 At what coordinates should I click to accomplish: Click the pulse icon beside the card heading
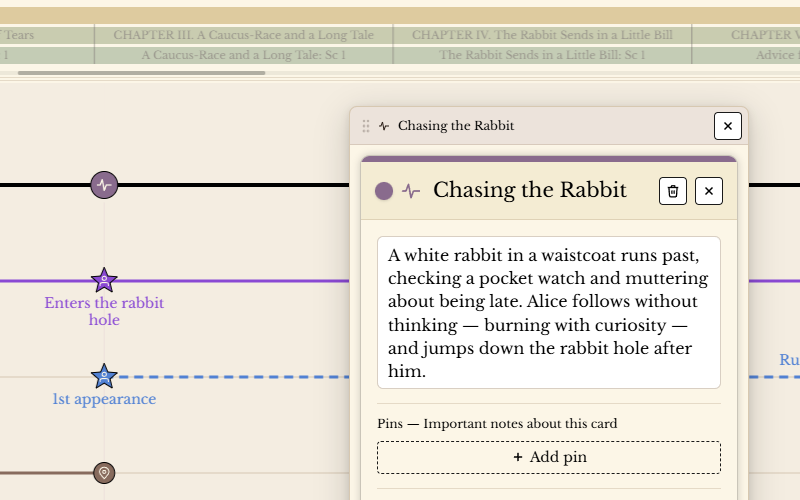coord(411,191)
